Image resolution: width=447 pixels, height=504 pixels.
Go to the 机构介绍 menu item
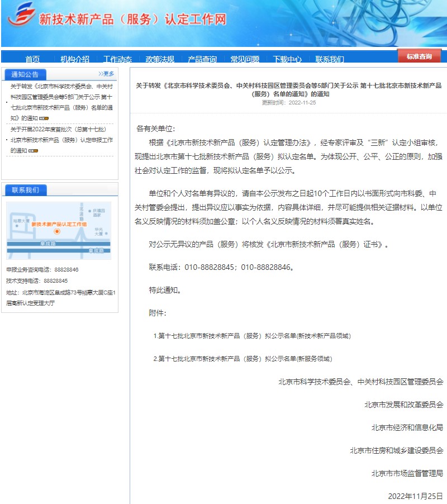tap(75, 59)
